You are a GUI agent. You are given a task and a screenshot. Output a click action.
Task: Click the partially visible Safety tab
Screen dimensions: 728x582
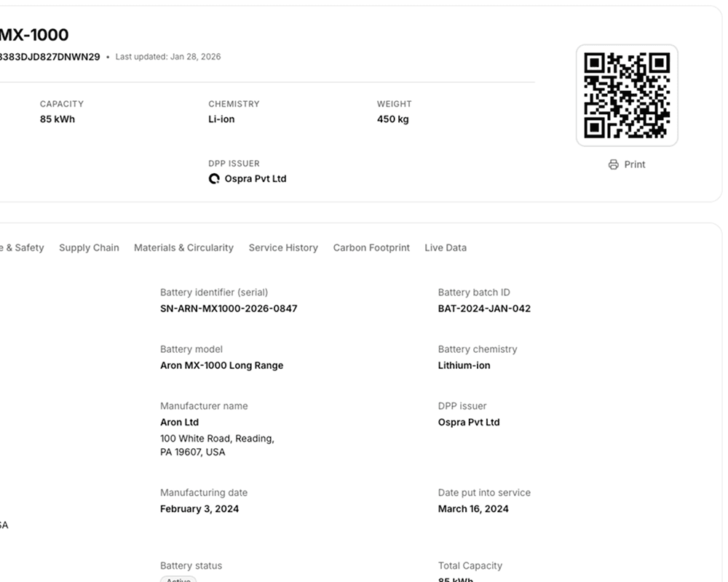22,247
